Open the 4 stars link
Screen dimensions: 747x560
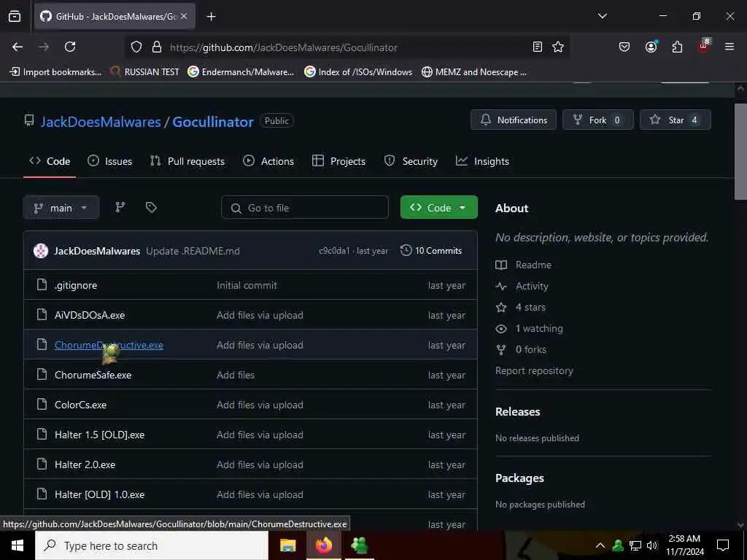point(521,307)
